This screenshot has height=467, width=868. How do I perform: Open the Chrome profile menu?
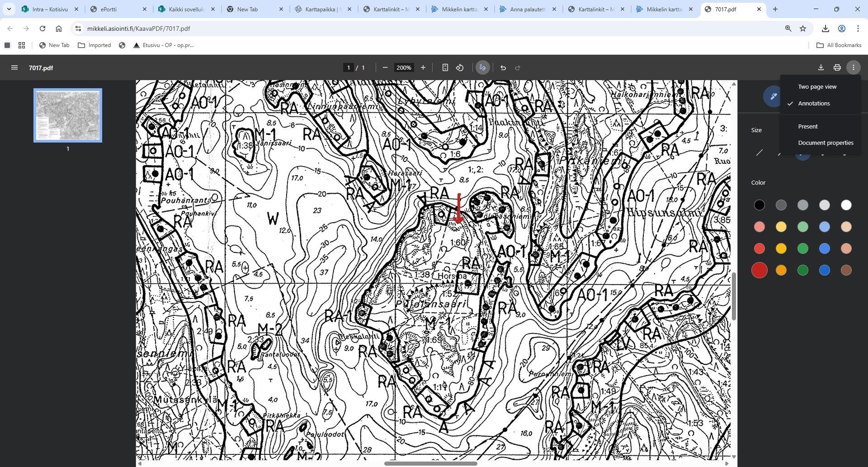[x=842, y=29]
